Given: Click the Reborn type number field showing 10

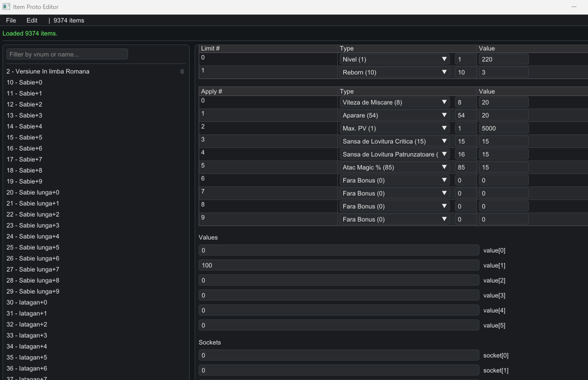Looking at the screenshot, I should [465, 72].
